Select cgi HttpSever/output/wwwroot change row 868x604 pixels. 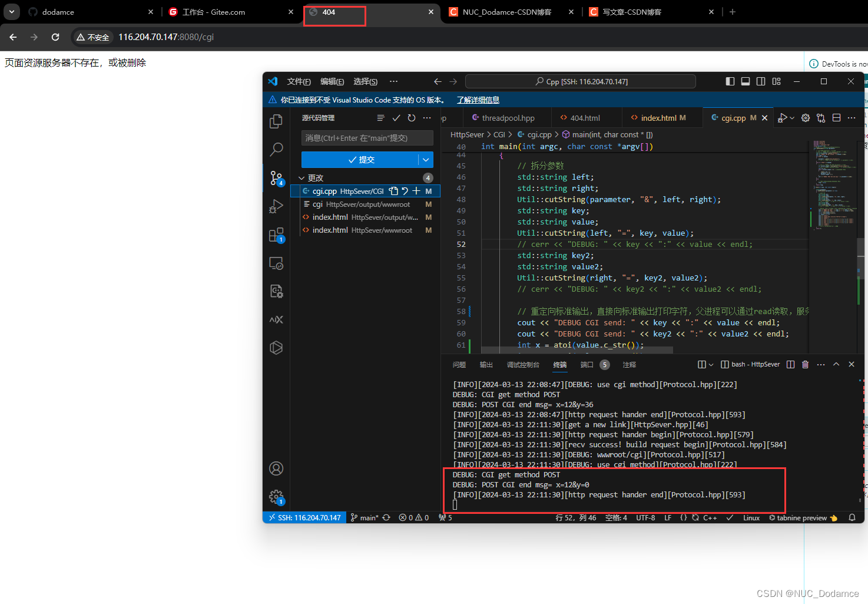click(366, 204)
